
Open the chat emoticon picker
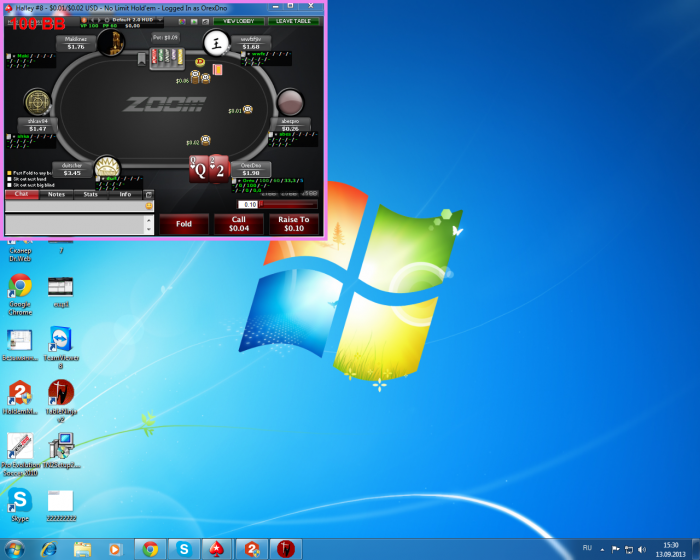[149, 206]
